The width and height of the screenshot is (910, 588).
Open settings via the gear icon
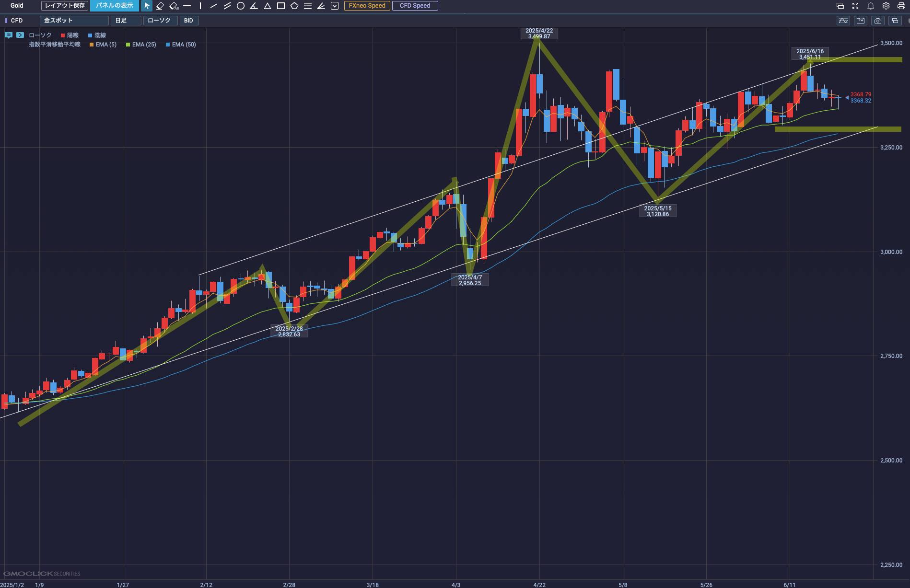pos(886,6)
